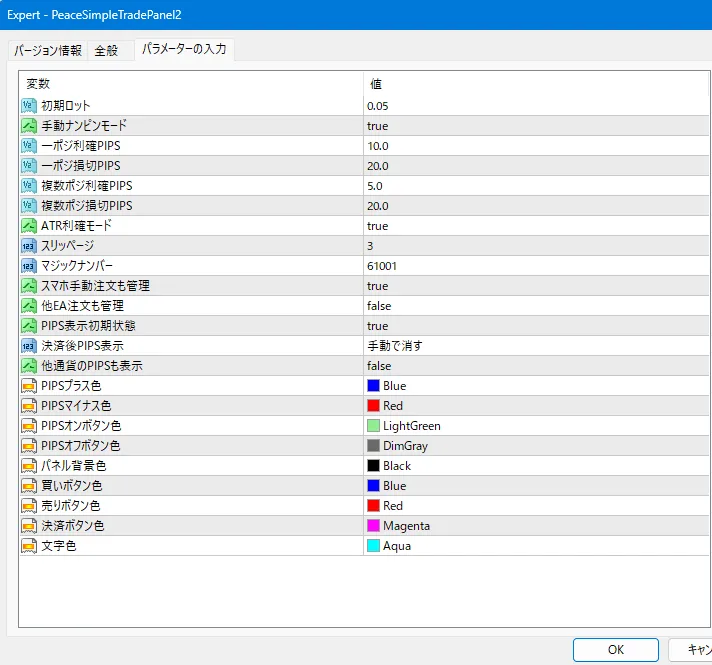This screenshot has height=665, width=712.
Task: Click the Aqua swatch for 文字色
Action: (x=373, y=546)
